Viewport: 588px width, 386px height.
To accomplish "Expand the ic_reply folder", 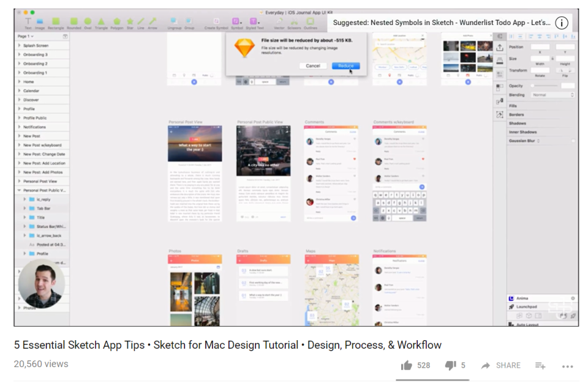I will [24, 199].
